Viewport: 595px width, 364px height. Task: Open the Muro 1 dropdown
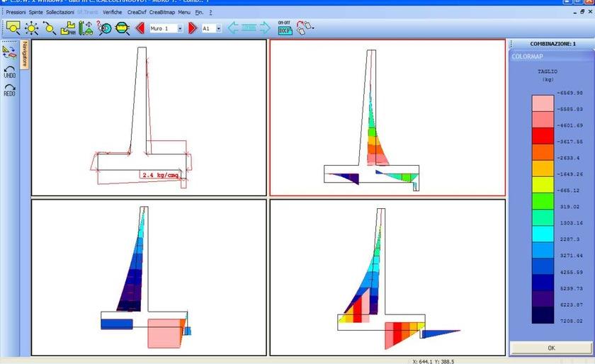pos(180,28)
